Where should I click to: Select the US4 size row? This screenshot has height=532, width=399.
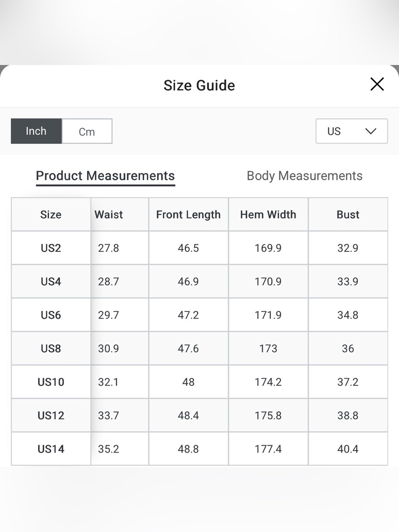click(x=199, y=281)
